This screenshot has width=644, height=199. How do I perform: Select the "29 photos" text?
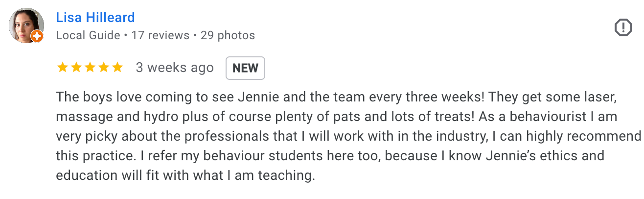[x=228, y=36]
